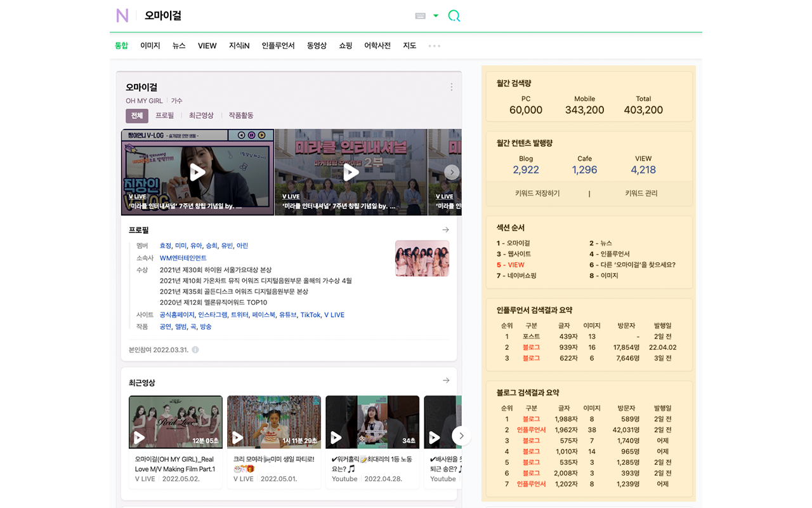This screenshot has height=508, width=812.
Task: Click the green magnifier search icon
Action: tap(454, 15)
